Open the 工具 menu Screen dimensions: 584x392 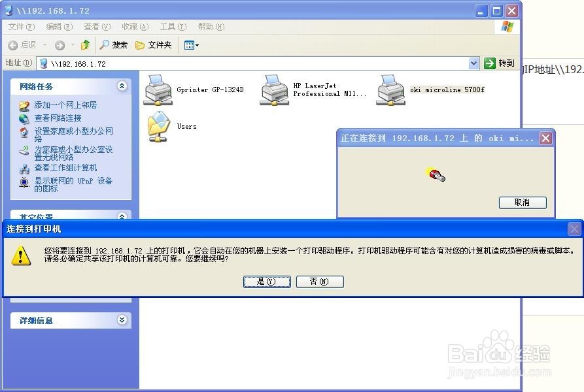pos(173,27)
